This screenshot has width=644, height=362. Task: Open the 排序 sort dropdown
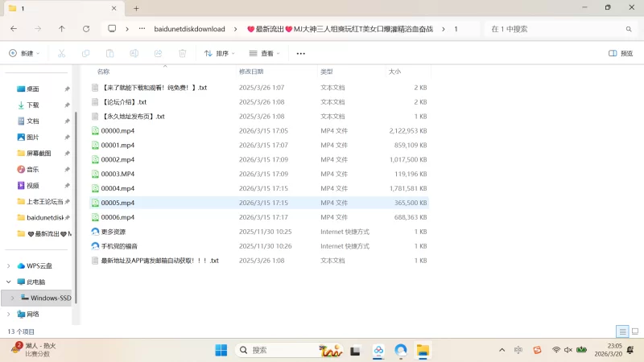[219, 53]
